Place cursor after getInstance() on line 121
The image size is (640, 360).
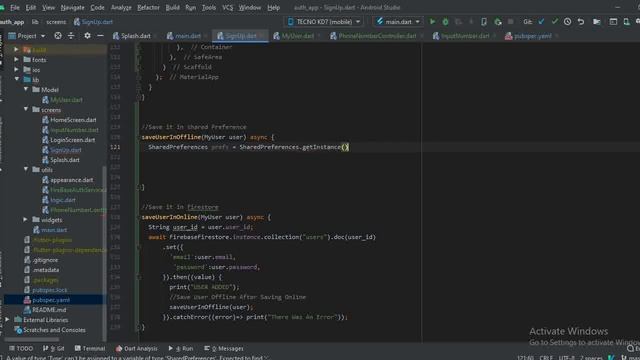pos(349,147)
